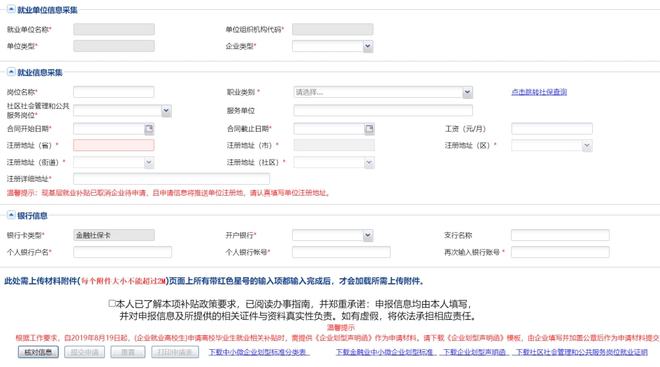Click the 下载企业划型声明函 link
The image size is (660, 367).
click(x=476, y=352)
